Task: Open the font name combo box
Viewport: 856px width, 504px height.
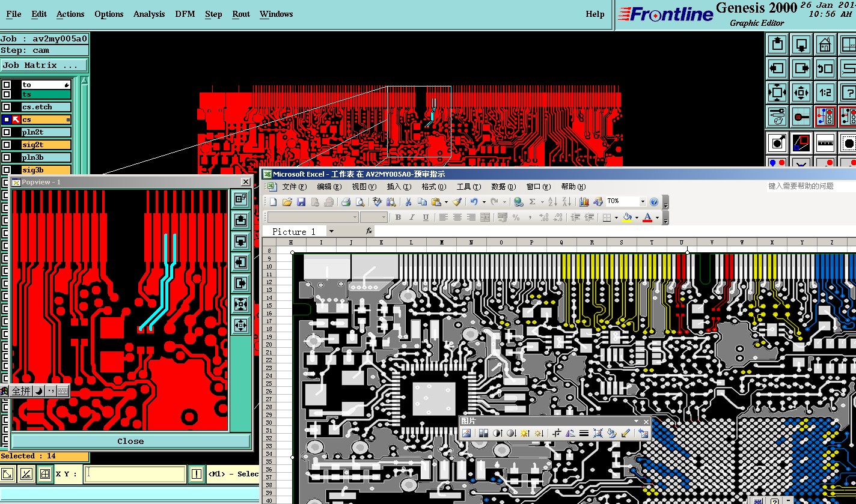Action: click(x=313, y=217)
